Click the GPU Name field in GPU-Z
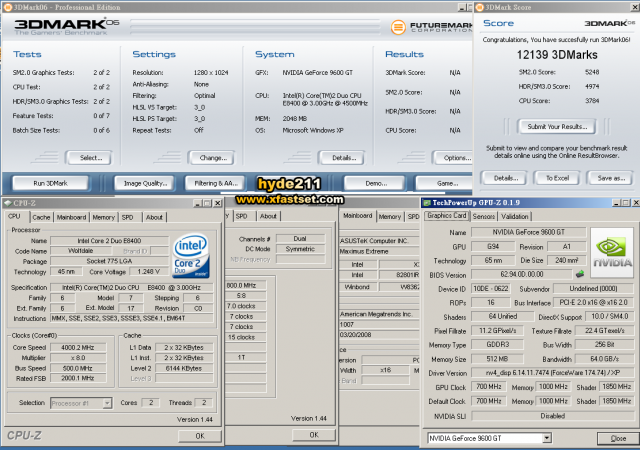640x450 pixels. 528,232
